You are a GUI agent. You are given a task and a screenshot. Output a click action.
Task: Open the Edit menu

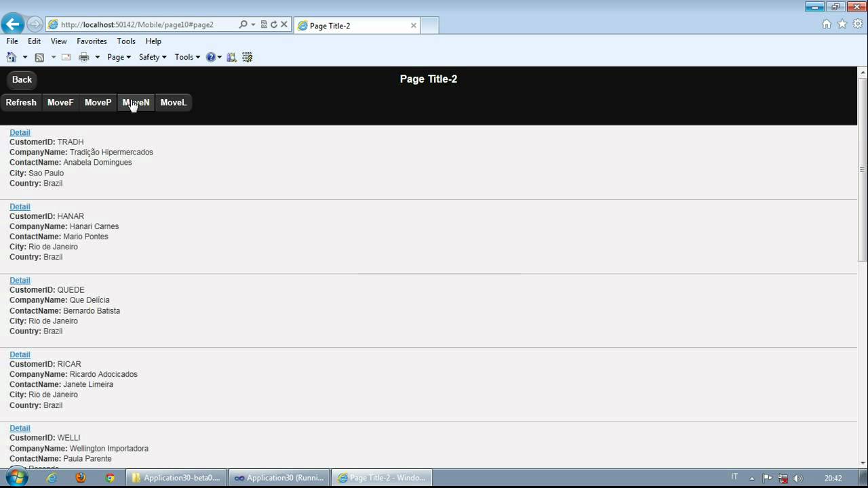35,41
